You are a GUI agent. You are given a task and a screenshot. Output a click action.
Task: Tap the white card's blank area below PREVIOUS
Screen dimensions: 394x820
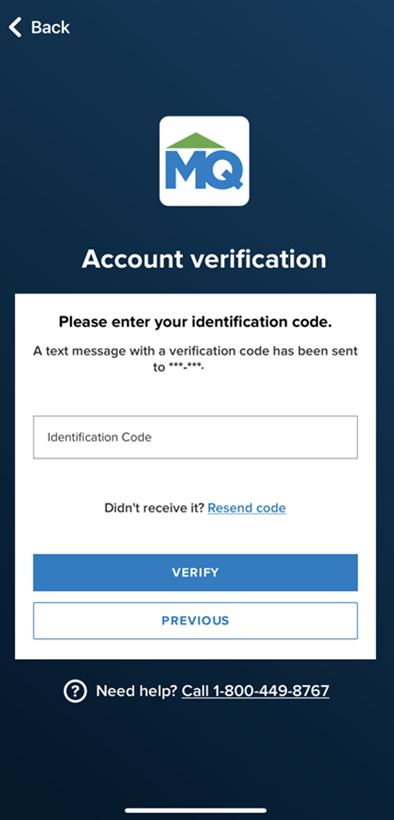click(x=195, y=649)
